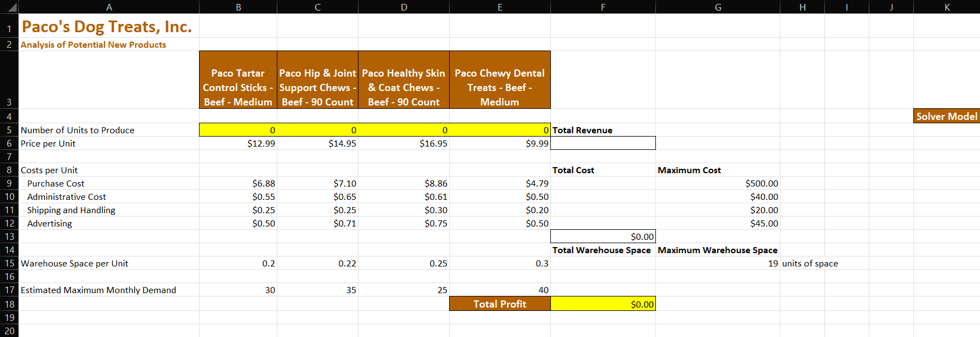Select the $40.00 maximum cost cell
The width and height of the screenshot is (980, 337).
718,197
